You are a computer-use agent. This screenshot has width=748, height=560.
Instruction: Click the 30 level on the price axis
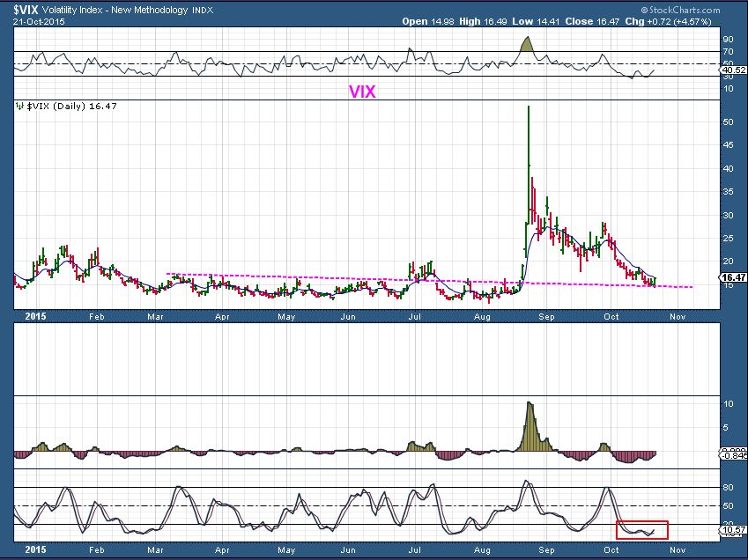(728, 215)
